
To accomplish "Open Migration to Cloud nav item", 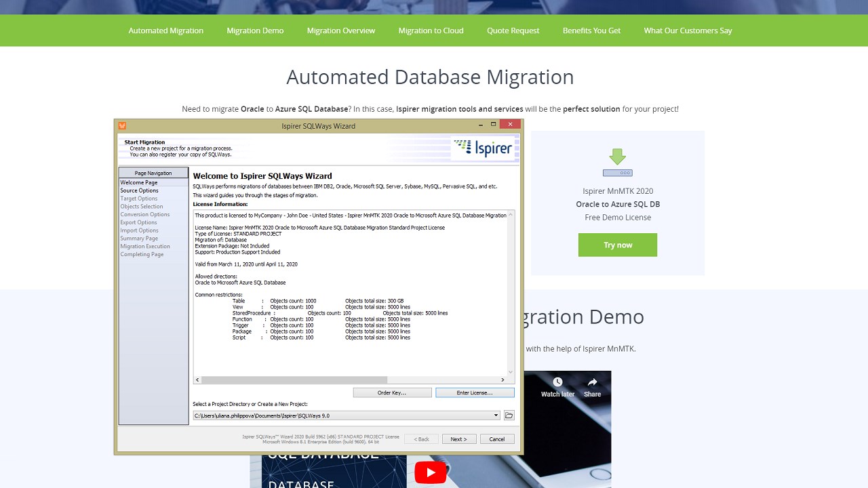I will 431,30.
